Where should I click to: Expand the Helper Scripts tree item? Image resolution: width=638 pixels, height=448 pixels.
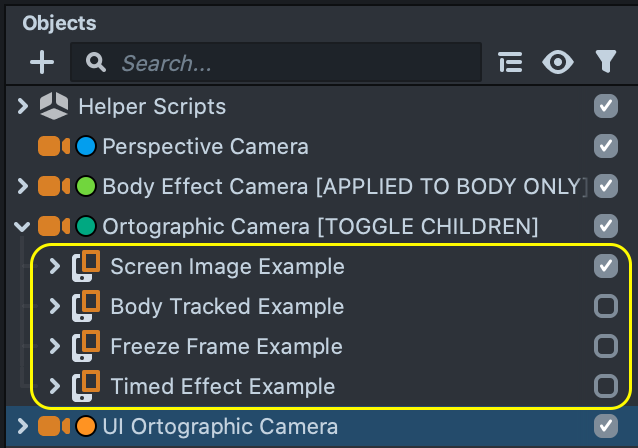tap(23, 106)
